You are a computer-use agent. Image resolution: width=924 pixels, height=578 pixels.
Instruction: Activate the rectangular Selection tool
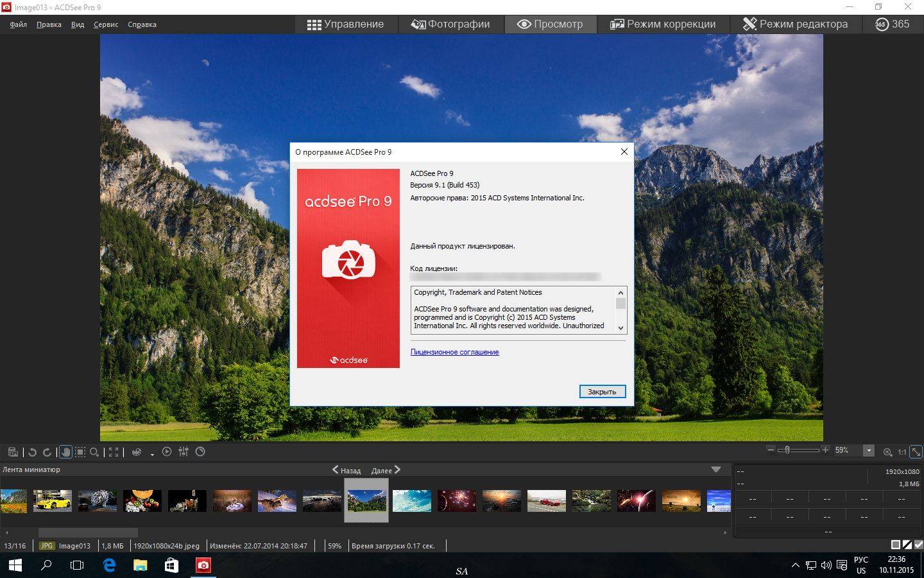click(x=80, y=452)
